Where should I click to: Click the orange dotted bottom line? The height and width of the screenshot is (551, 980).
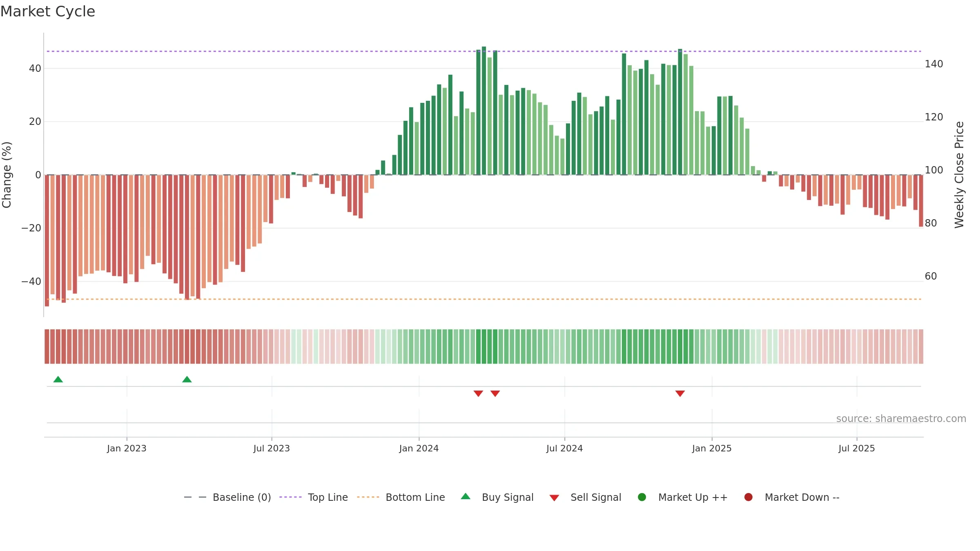(x=484, y=299)
